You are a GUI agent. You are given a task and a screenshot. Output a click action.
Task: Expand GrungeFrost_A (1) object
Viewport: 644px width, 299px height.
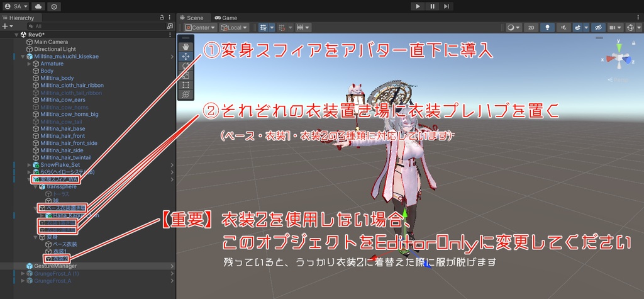pyautogui.click(x=23, y=273)
